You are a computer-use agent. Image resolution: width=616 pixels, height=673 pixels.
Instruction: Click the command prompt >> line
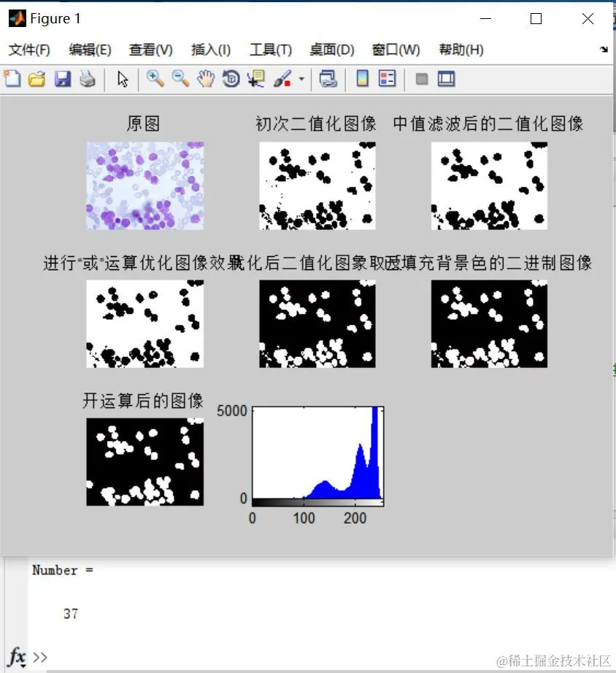[40, 657]
